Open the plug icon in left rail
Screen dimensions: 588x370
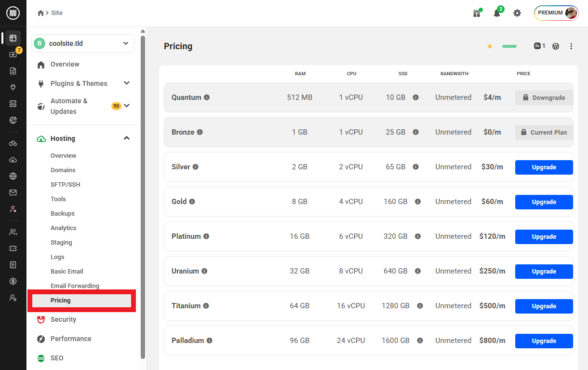(13, 87)
